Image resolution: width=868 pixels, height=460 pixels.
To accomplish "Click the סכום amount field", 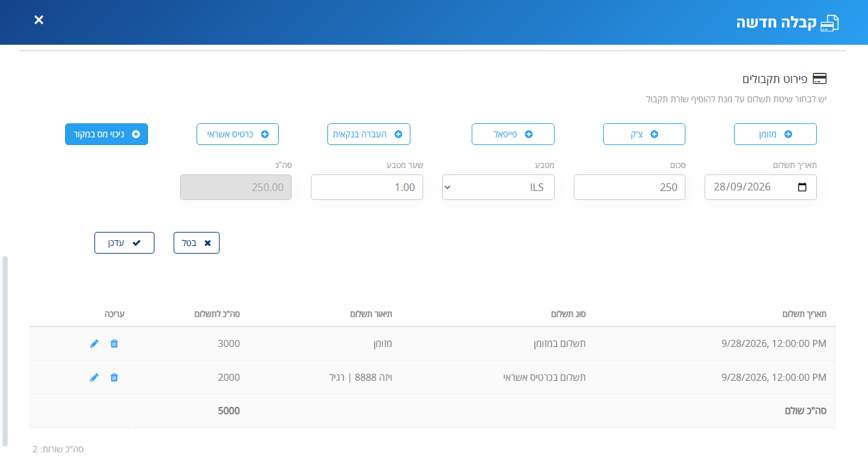I will point(629,187).
